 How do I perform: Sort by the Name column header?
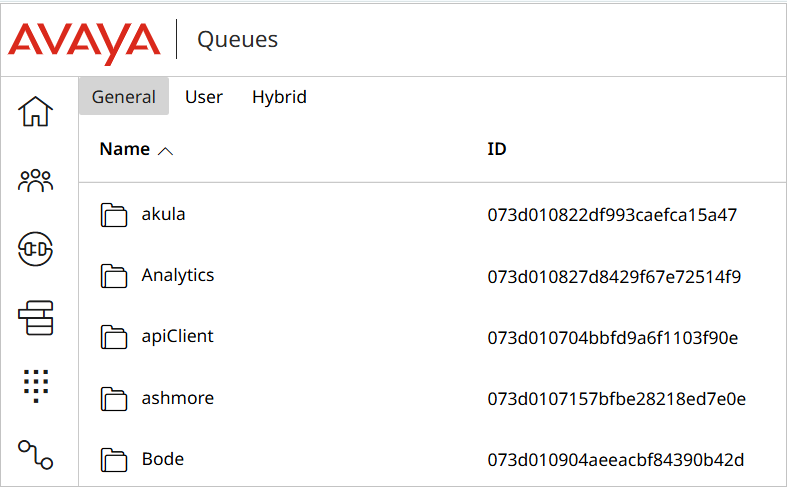point(125,149)
